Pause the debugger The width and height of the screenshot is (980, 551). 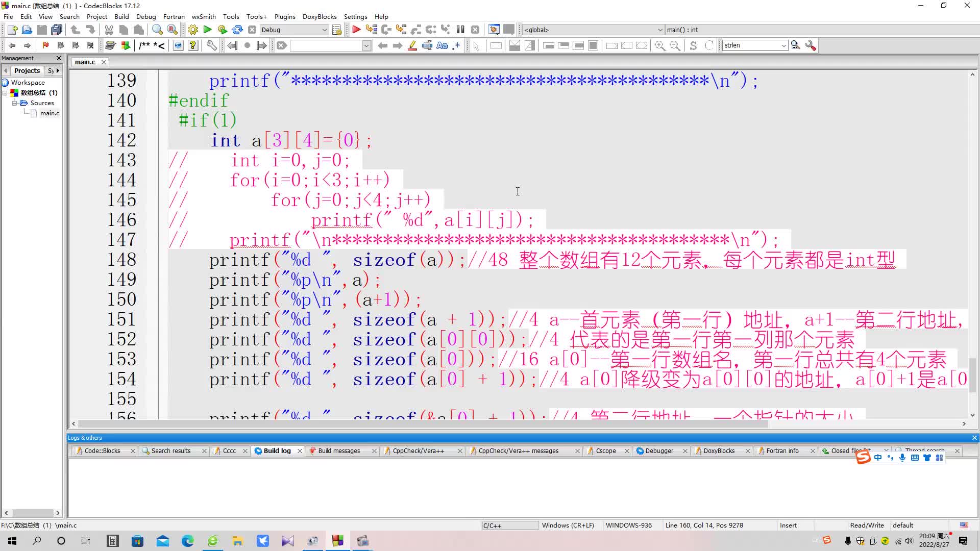460,30
